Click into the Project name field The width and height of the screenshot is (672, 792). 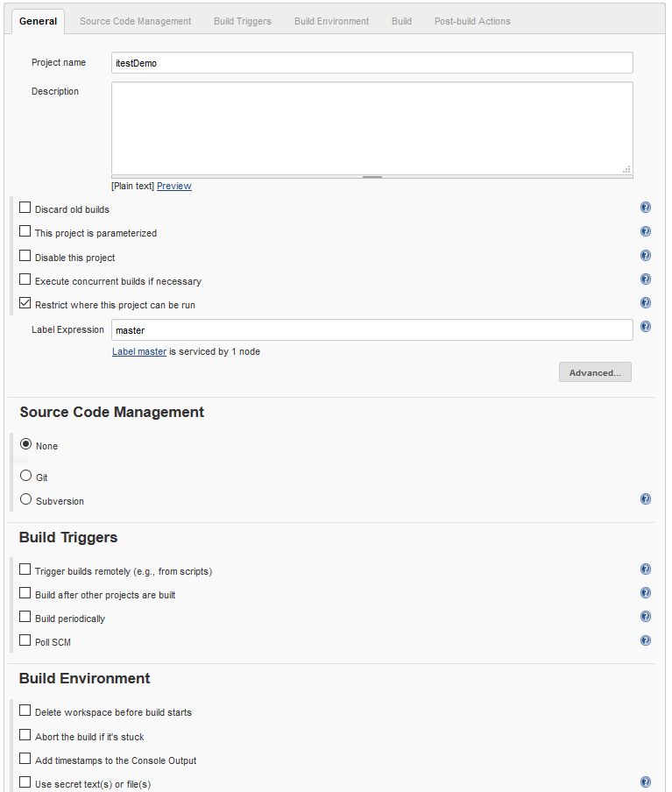[x=371, y=62]
